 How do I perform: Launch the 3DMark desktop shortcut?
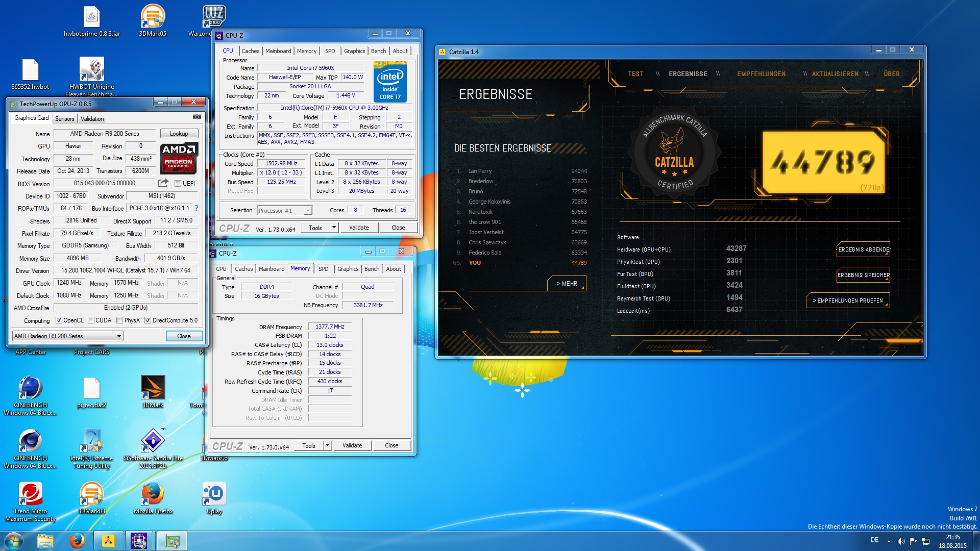point(153,392)
